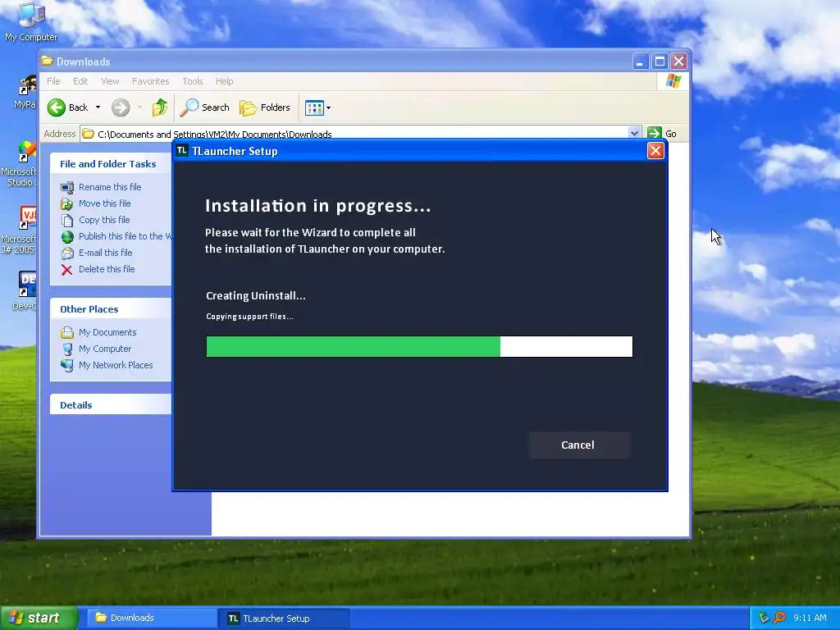The width and height of the screenshot is (840, 630).
Task: Collapse the File and Folder Tasks header
Action: point(111,164)
